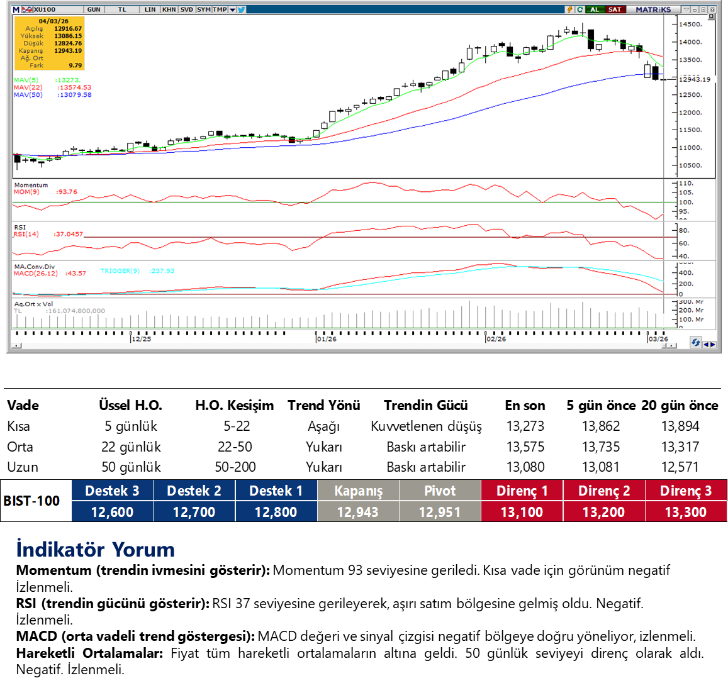Click the horizontal scrollbar left arrow below chart
Screen dimensions: 728x700
click(16, 345)
